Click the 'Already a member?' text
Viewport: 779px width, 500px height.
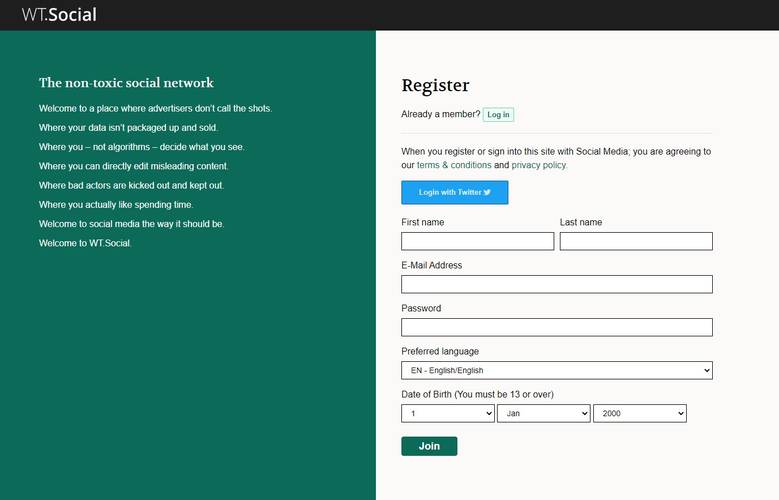[x=441, y=114]
